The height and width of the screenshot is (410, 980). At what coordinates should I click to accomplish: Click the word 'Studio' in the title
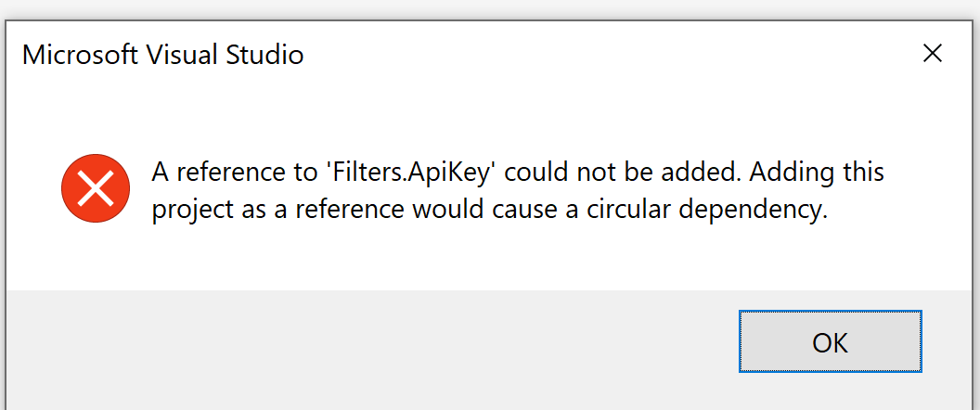(264, 55)
